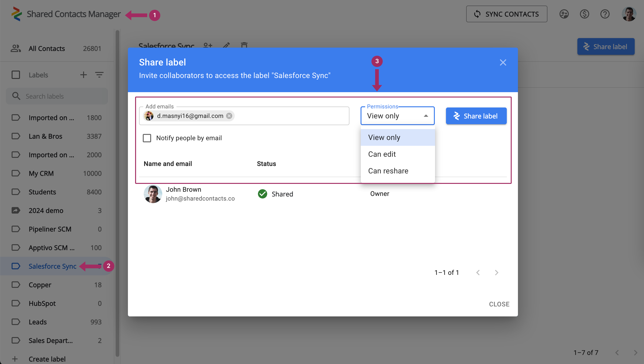Open the HubSpot label
Screen dimensions: 644x364
[x=57, y=303]
